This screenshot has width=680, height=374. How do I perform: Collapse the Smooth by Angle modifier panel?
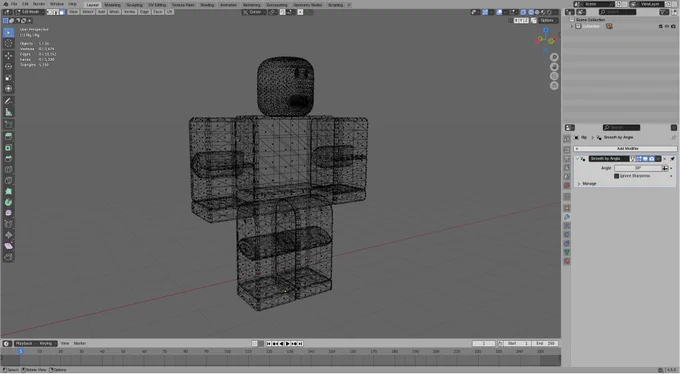pos(577,159)
